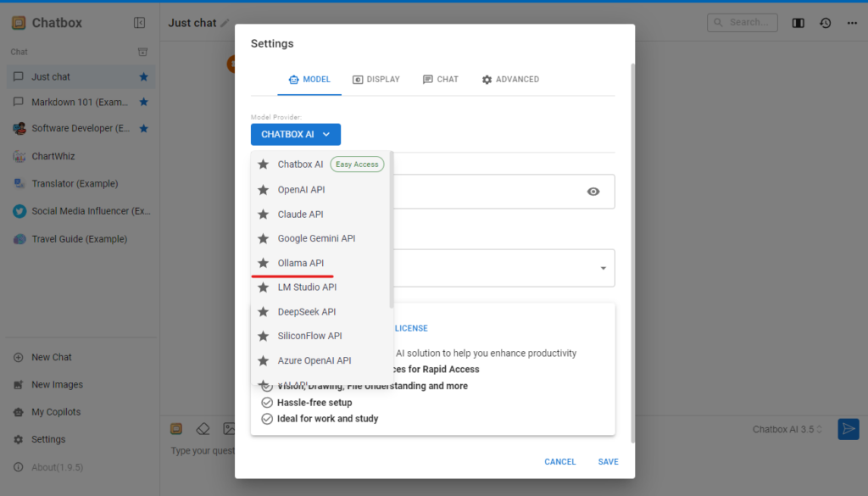Click the Search field in header

(x=742, y=23)
